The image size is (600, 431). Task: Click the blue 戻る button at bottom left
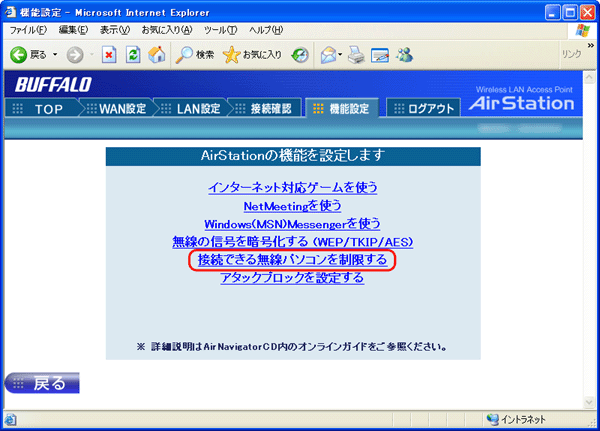click(x=42, y=383)
